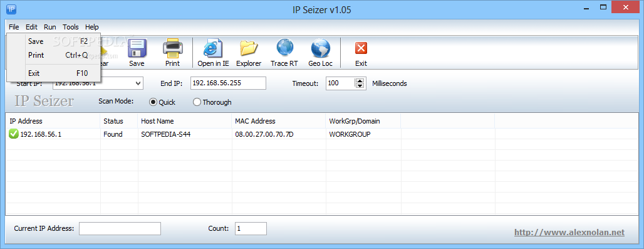644x249 pixels.
Task: Click the Timeout value field
Action: [x=341, y=83]
